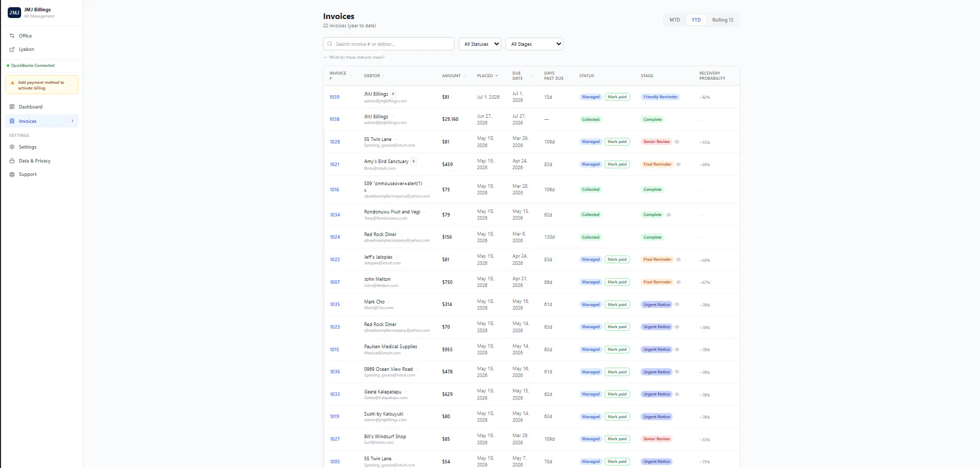
Task: Click the Friendly Reminder stage badge for 1039
Action: point(660,97)
